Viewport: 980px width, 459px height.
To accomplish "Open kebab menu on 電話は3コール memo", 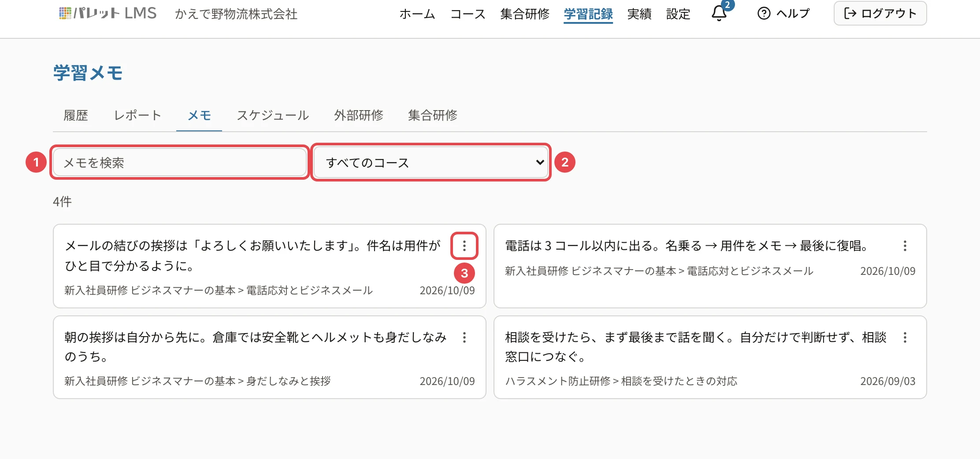I will pyautogui.click(x=905, y=246).
